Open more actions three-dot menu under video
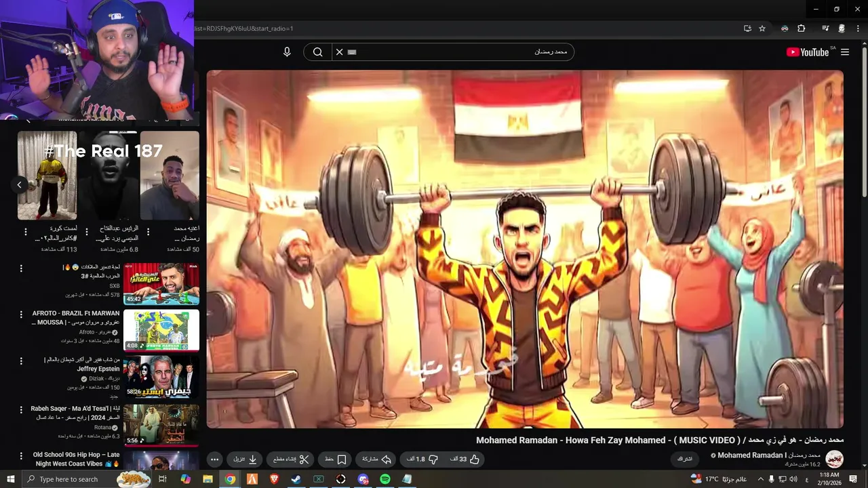Image resolution: width=868 pixels, height=488 pixels. (214, 460)
